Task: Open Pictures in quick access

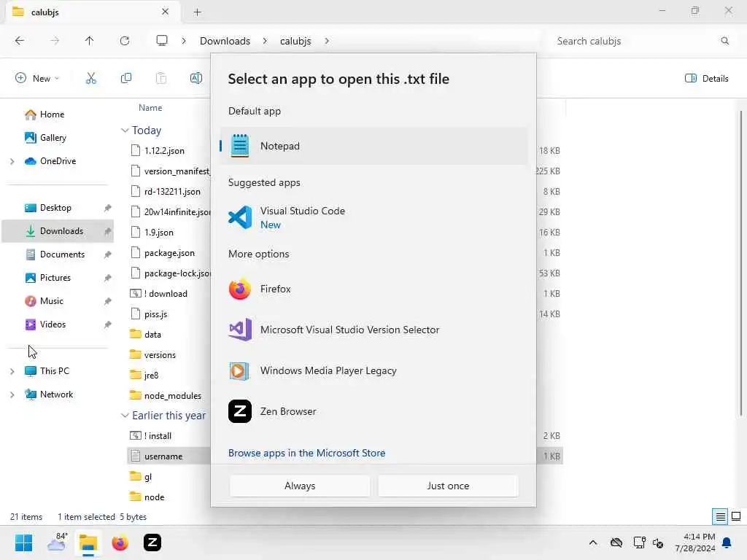Action: (55, 278)
